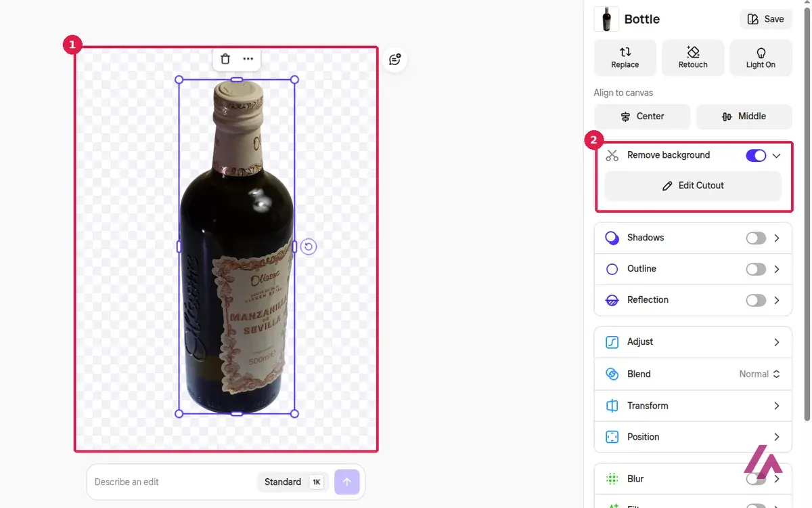Click the Bottle thumbnail in panel header
This screenshot has height=508, width=812.
pos(606,19)
